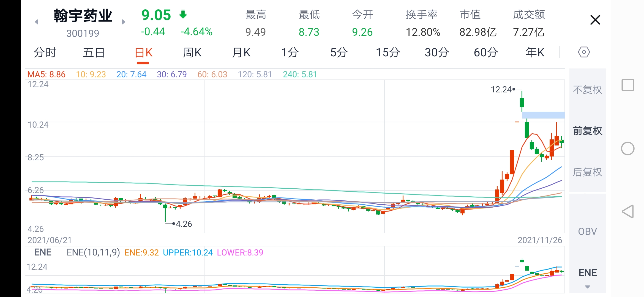644x297 pixels.
Task: Tap 市值 value 82.98亿
Action: 478,32
